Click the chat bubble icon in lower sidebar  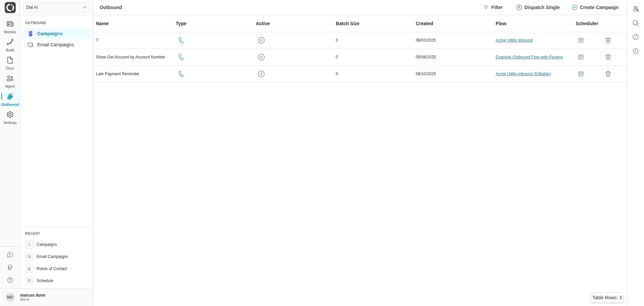(x=10, y=255)
